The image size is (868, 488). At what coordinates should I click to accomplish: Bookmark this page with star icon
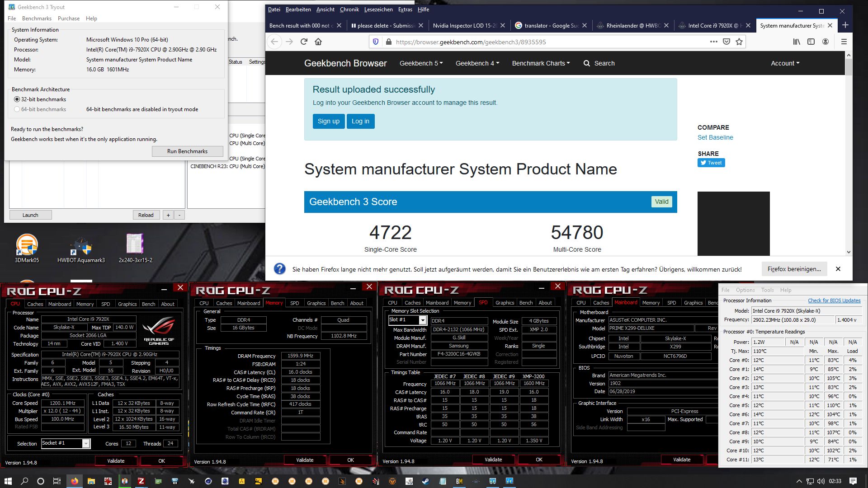(739, 42)
